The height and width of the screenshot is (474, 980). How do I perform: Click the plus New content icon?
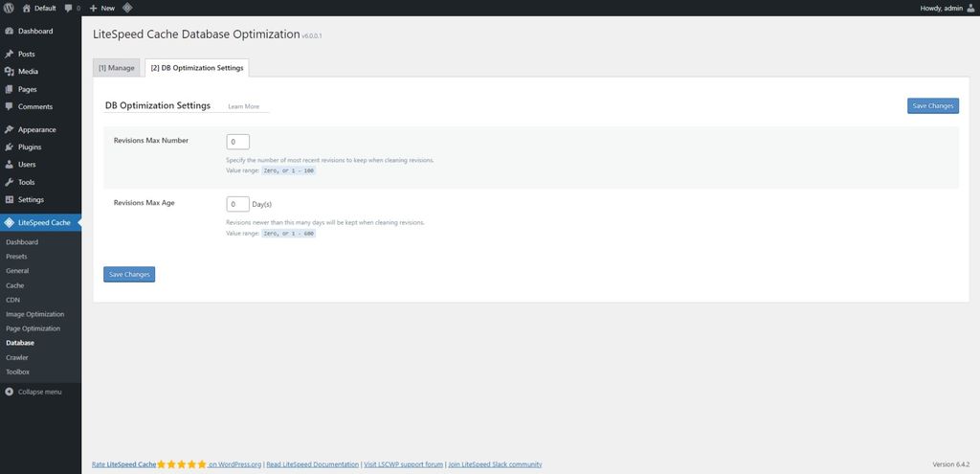point(93,8)
